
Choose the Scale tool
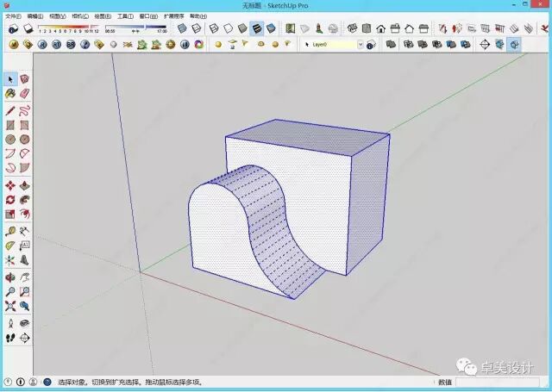click(10, 214)
